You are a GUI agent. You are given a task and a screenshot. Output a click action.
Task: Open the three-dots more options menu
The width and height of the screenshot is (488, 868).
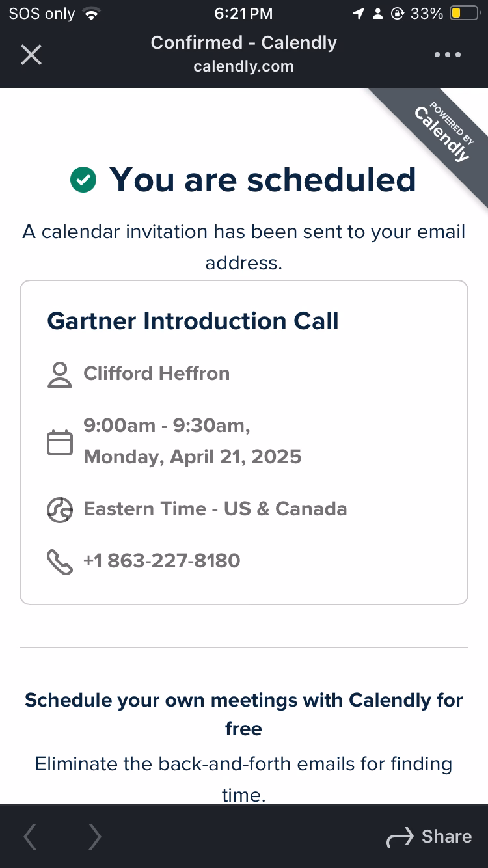coord(448,55)
